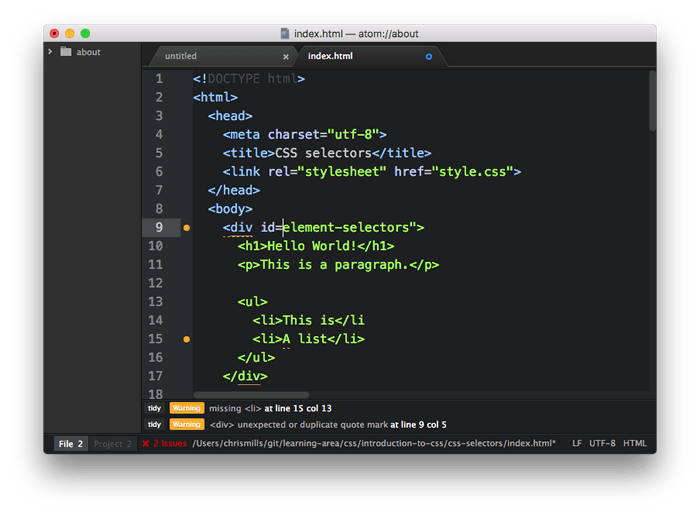Toggle File scope in linter panel
Screen dimensions: 700x516
[x=71, y=443]
